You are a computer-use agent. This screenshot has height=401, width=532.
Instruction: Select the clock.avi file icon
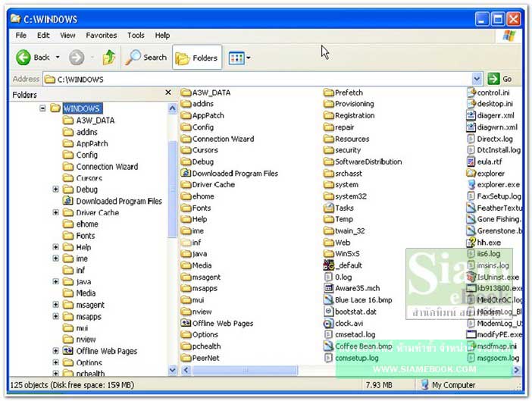click(329, 323)
